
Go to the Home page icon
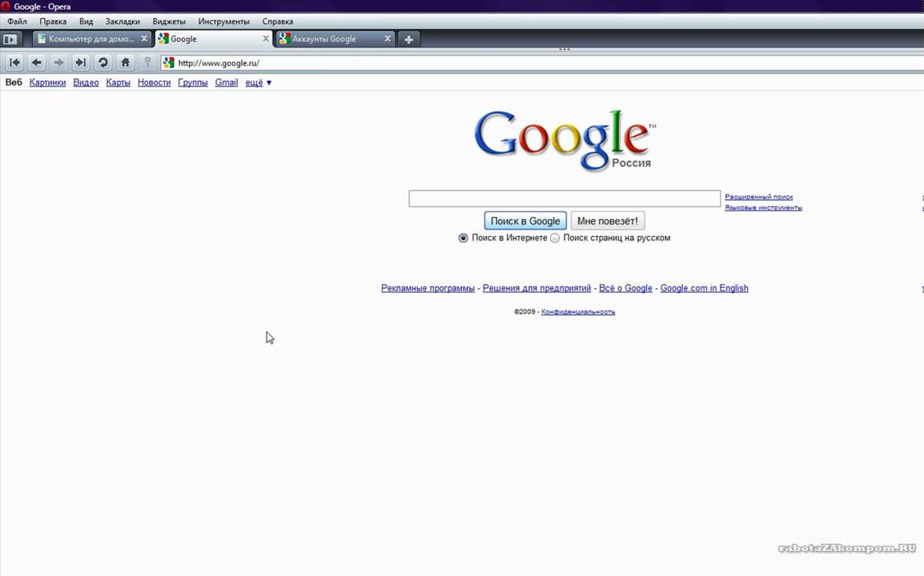[125, 62]
